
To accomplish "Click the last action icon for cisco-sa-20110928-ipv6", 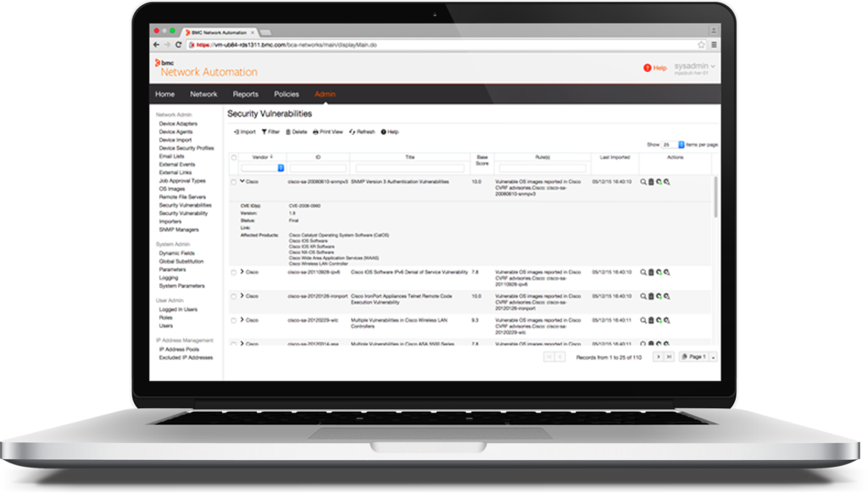I will (x=666, y=272).
